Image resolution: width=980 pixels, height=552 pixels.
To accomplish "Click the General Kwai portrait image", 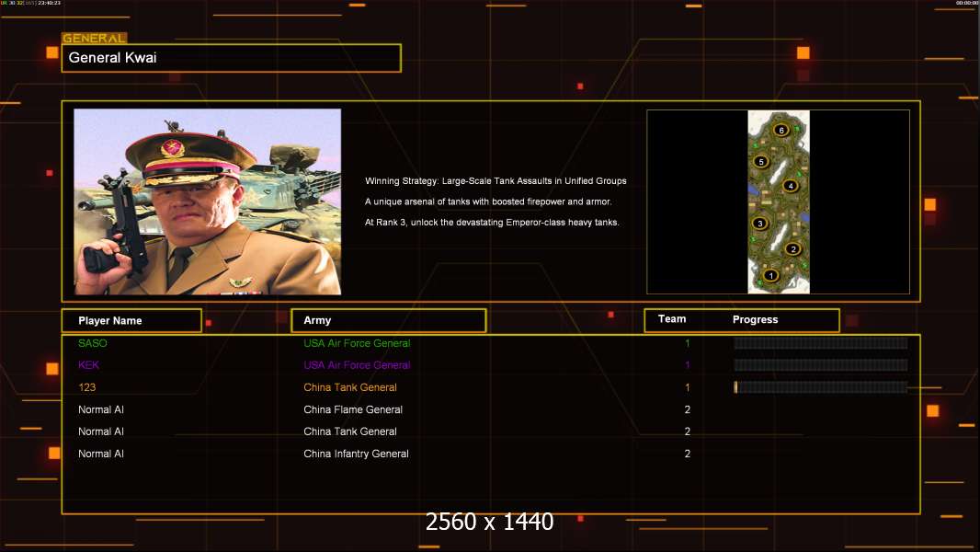I will coord(208,201).
